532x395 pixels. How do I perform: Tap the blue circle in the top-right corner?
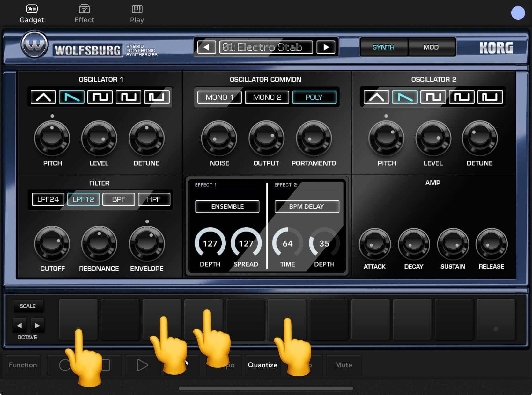point(518,13)
